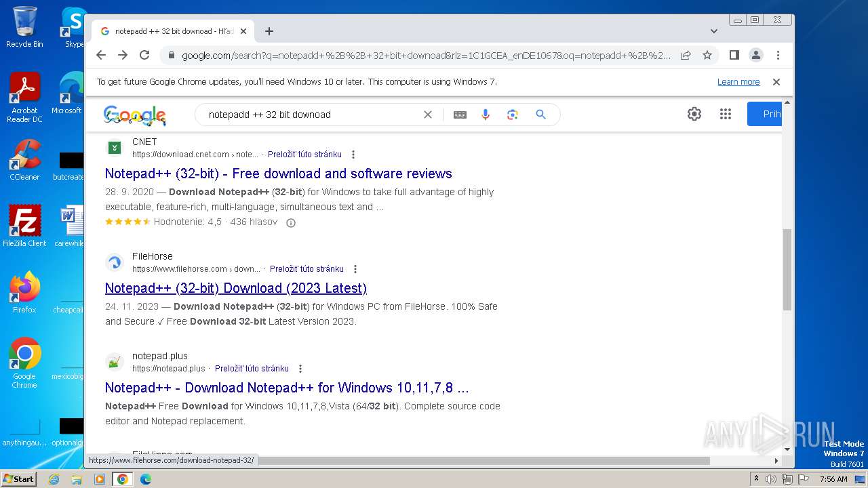Open the Windows Start menu
The image size is (868, 488).
click(x=18, y=479)
